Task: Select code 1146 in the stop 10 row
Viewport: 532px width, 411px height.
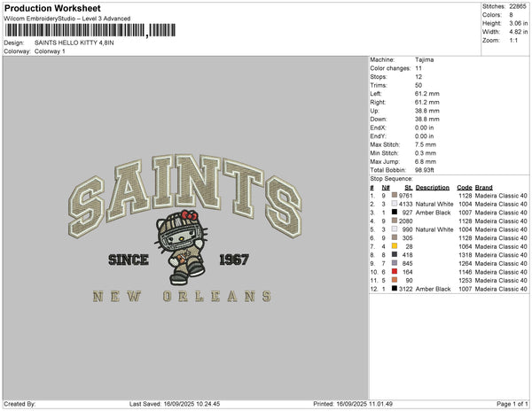Action: pos(465,272)
